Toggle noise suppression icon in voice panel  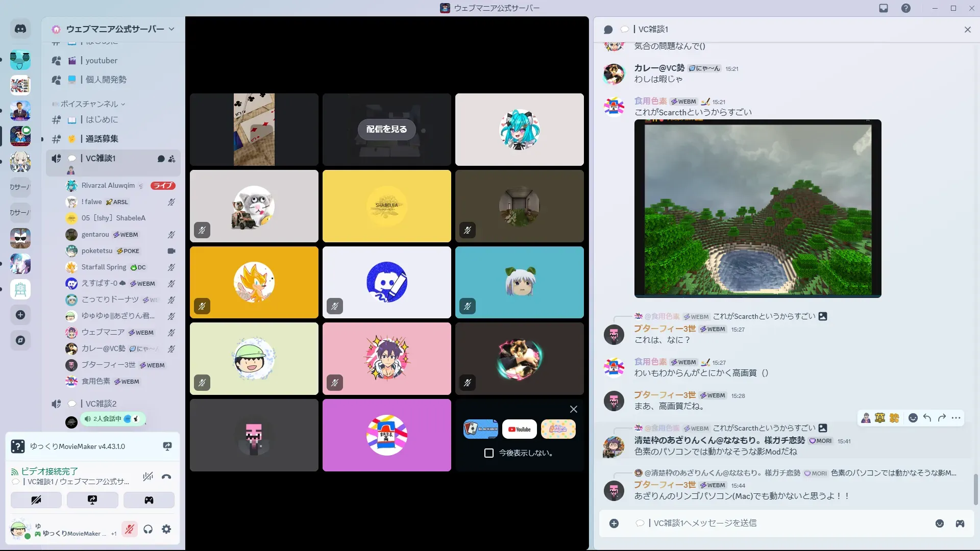click(148, 477)
